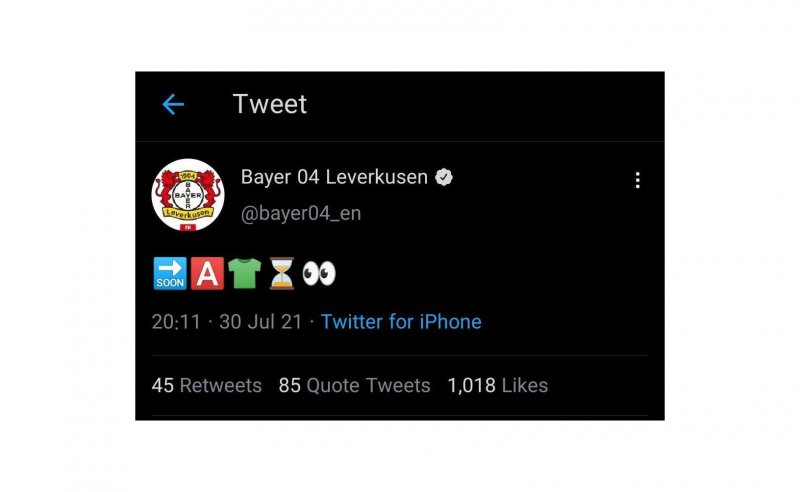Click the eyes emoji
This screenshot has height=492, width=800.
(318, 274)
